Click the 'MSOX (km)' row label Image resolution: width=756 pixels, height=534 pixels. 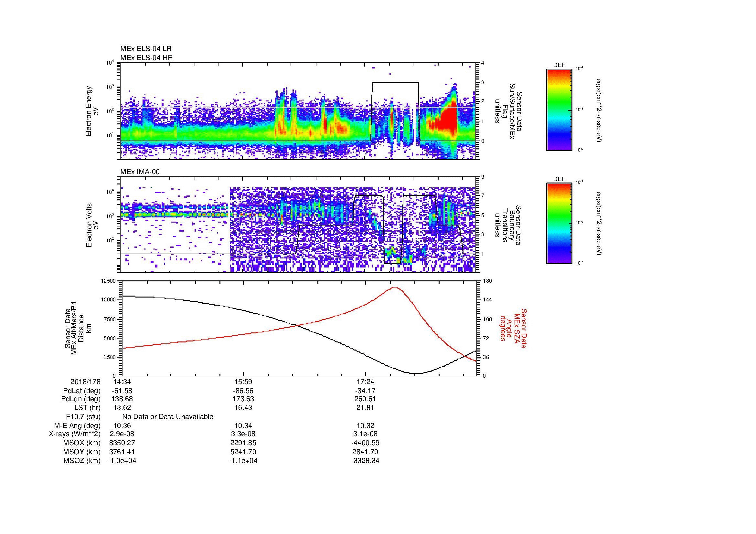click(x=82, y=443)
